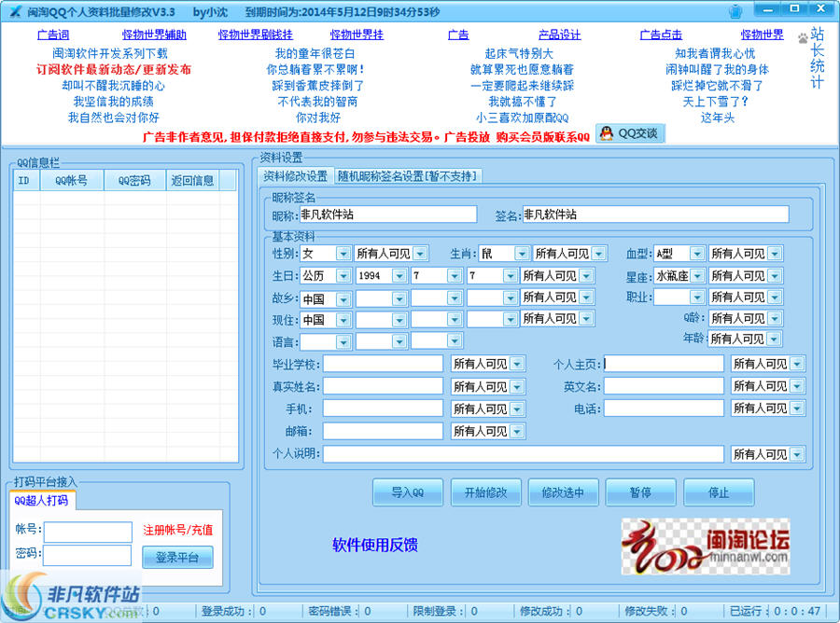Click the 电话 input field

coord(664,408)
